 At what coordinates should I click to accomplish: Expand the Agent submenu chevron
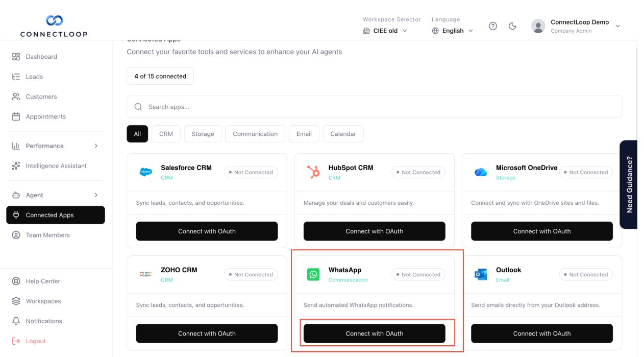tap(96, 195)
